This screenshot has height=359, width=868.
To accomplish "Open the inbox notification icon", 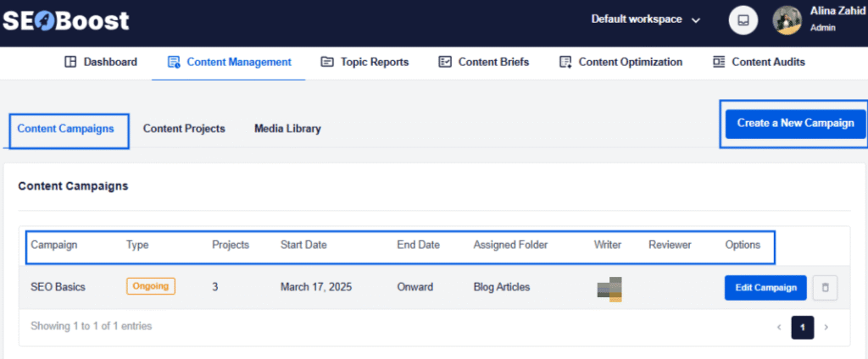I will point(743,20).
